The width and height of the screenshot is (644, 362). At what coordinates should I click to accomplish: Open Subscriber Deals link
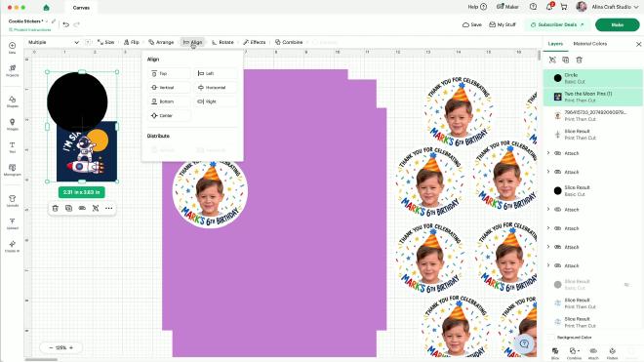point(557,24)
